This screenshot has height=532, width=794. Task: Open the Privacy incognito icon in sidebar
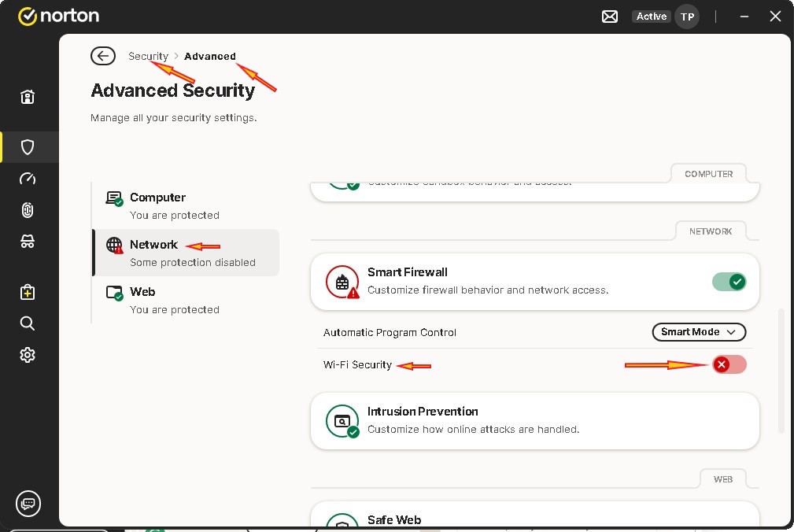28,242
